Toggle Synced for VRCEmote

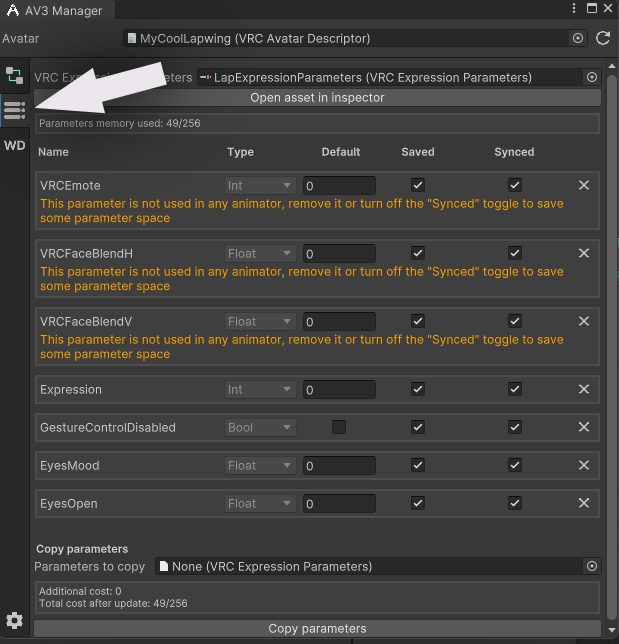point(515,185)
